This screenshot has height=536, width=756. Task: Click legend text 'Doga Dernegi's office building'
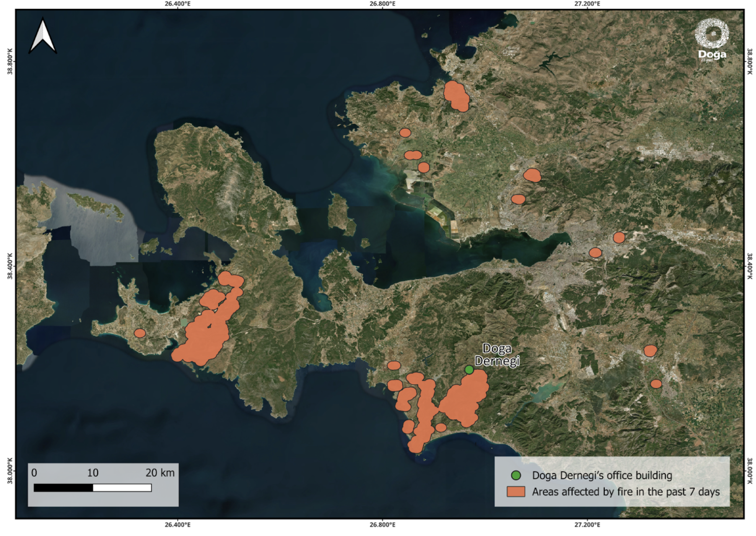point(602,476)
